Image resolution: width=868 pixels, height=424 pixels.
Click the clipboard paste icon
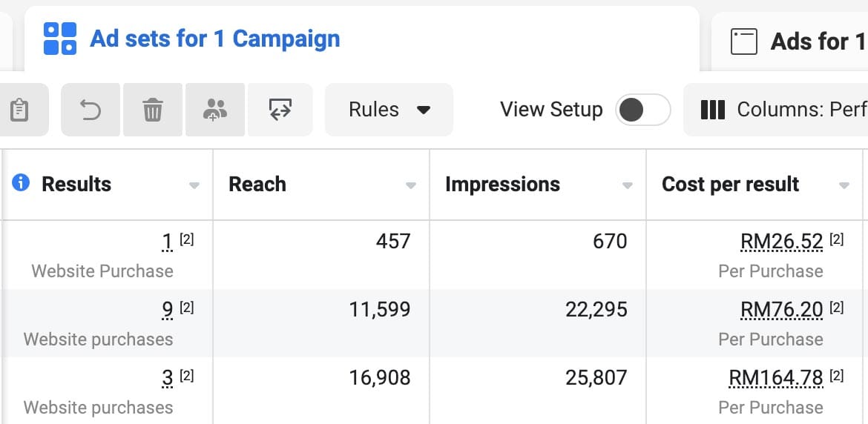click(x=19, y=110)
